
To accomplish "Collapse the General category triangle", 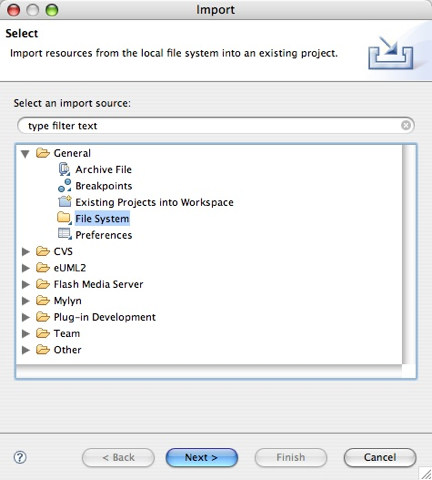I will pyautogui.click(x=25, y=154).
